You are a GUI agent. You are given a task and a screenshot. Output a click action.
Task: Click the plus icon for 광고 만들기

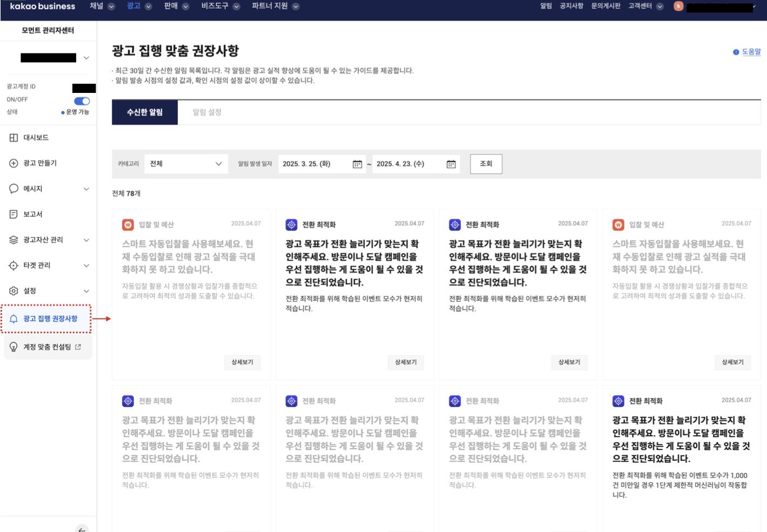(x=14, y=163)
